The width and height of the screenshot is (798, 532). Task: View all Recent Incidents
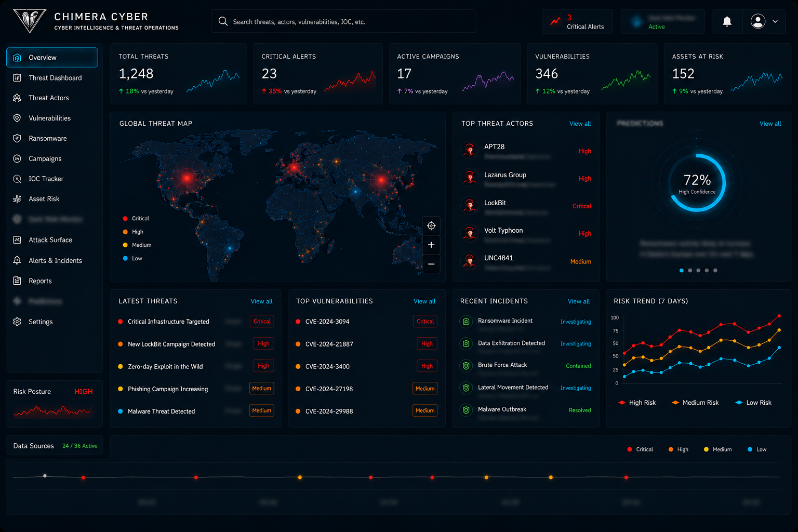[x=579, y=301]
